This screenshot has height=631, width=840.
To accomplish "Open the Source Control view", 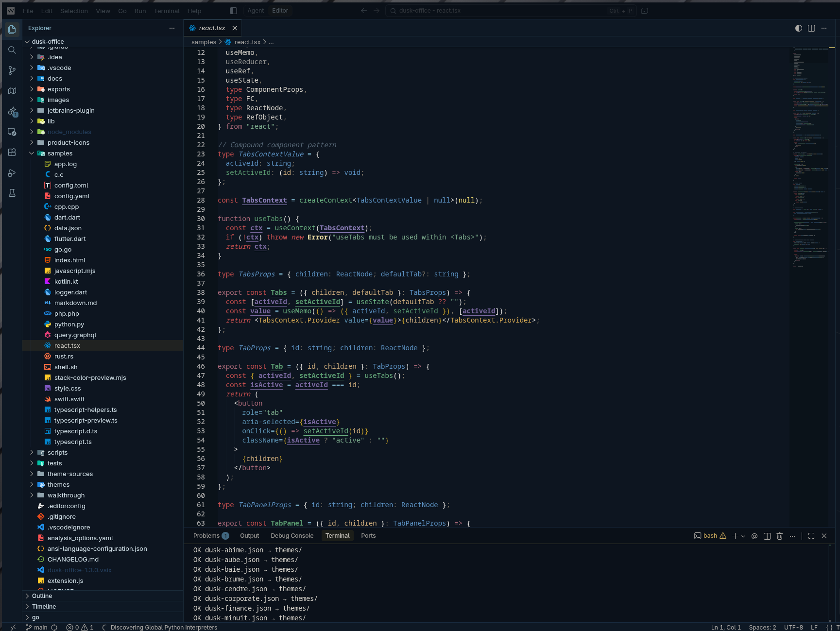I will coord(12,70).
